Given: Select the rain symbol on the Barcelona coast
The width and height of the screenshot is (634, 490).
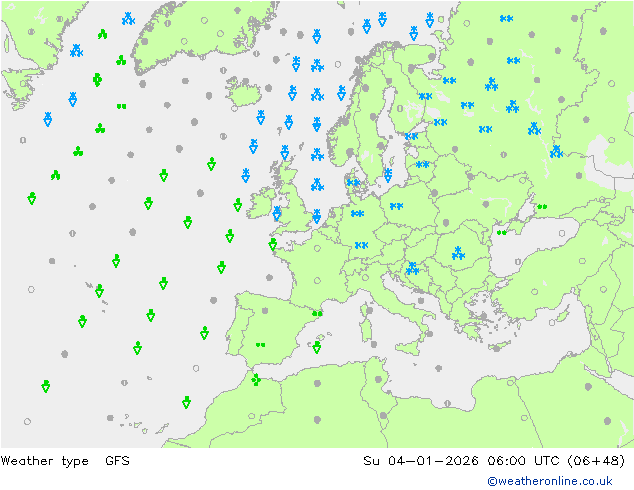Looking at the screenshot, I should (317, 313).
